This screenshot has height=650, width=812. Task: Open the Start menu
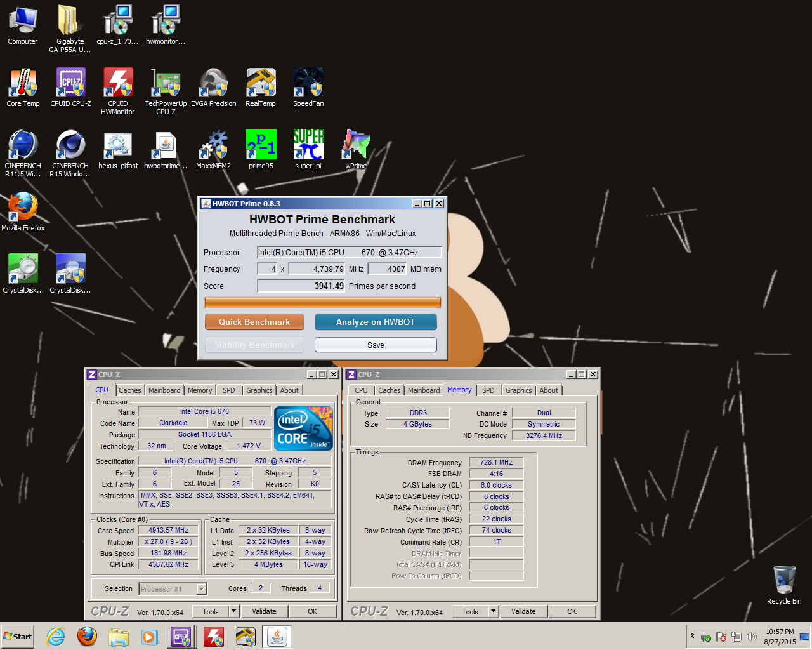(18, 636)
